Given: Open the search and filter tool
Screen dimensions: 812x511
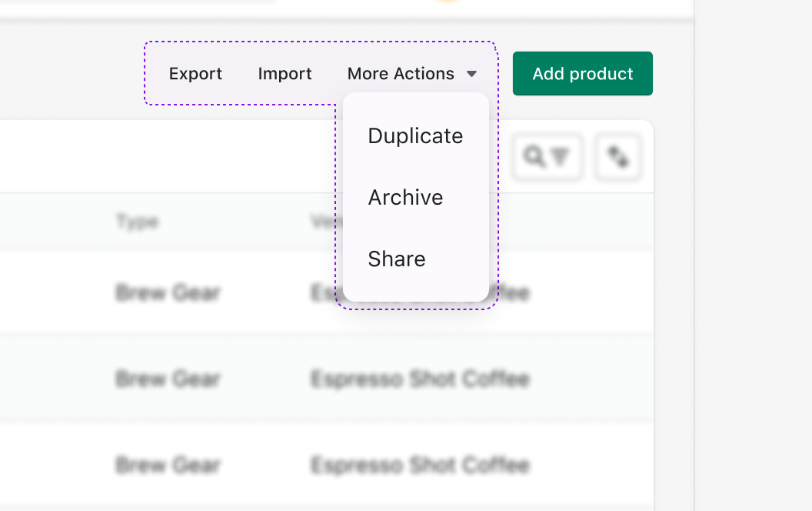Looking at the screenshot, I should (x=547, y=156).
